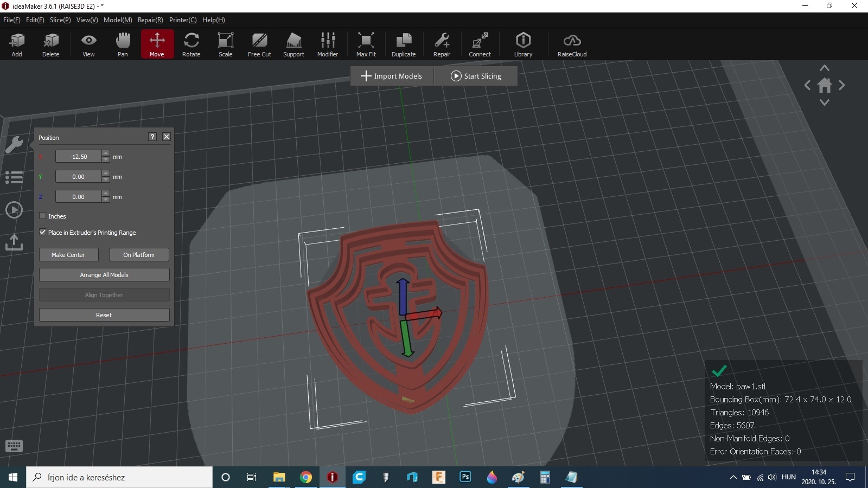Decrease Z position with down arrow

106,200
